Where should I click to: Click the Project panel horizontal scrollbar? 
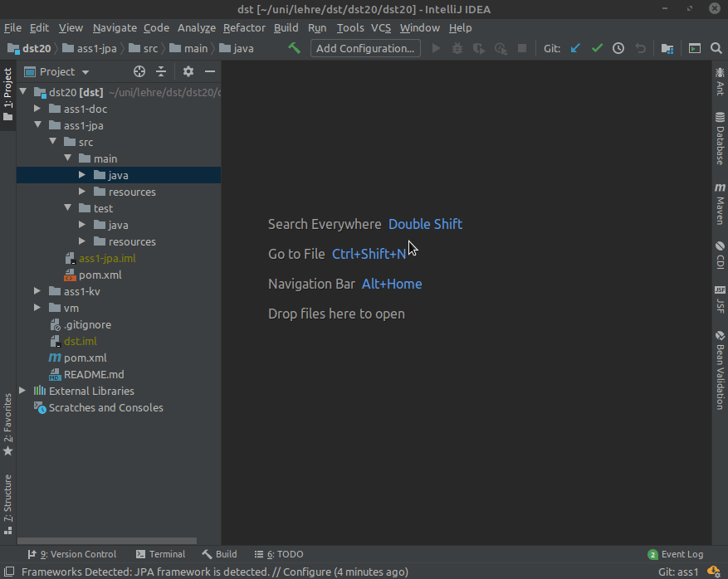click(x=107, y=541)
